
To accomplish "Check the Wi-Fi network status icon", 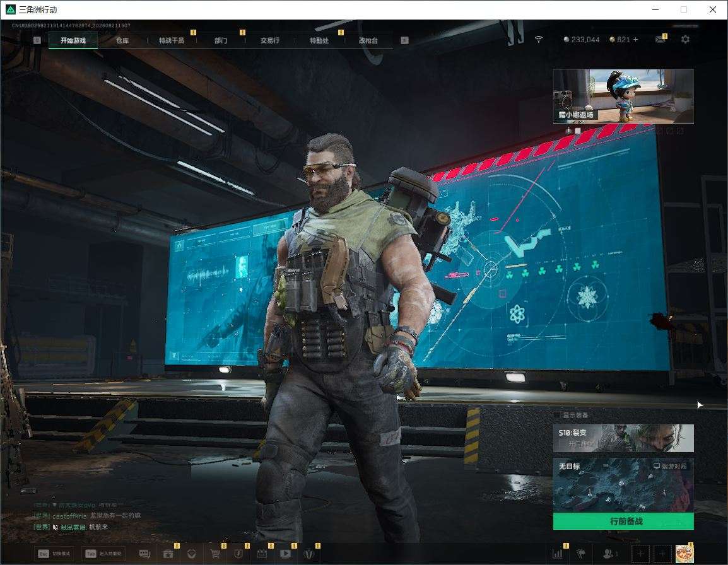I will point(539,40).
